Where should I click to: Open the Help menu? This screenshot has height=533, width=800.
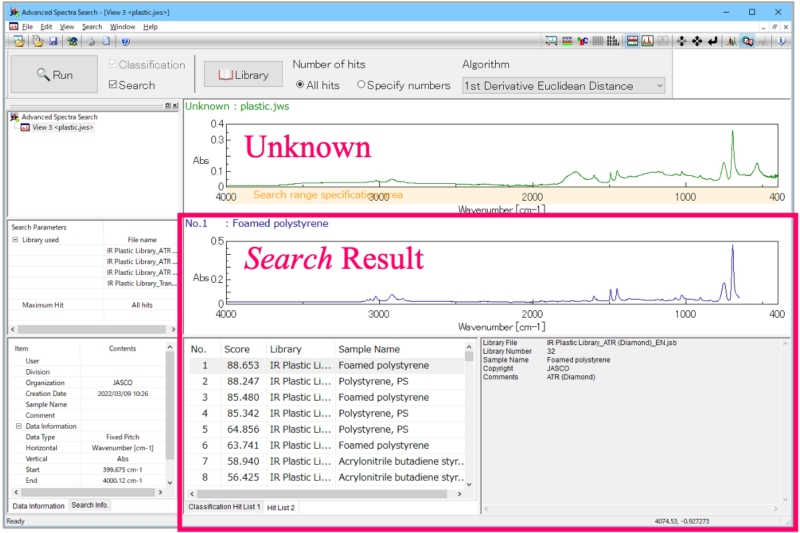tap(151, 27)
